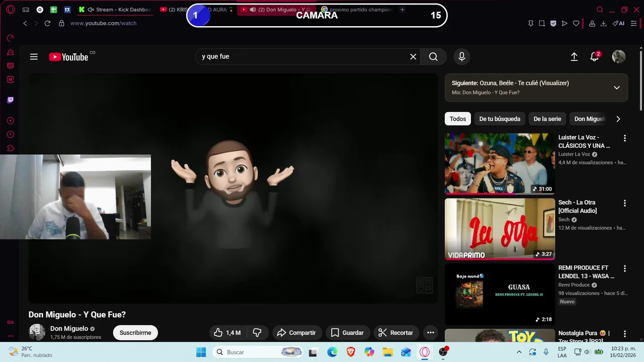Open File Explorer from the taskbar

point(387,352)
